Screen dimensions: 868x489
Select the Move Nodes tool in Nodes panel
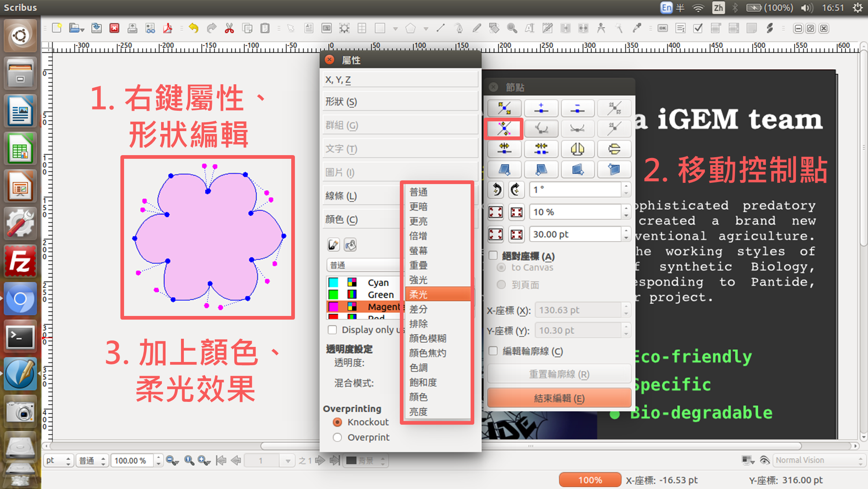coord(504,108)
